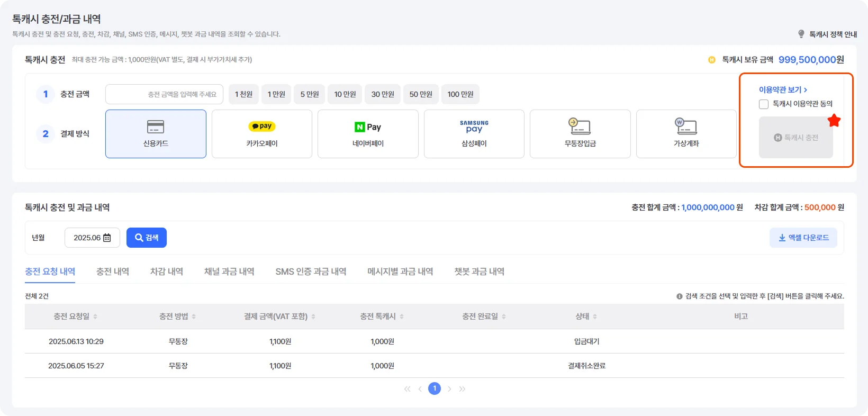868x416 pixels.
Task: Add the 100 만원 quick amount
Action: pos(460,94)
